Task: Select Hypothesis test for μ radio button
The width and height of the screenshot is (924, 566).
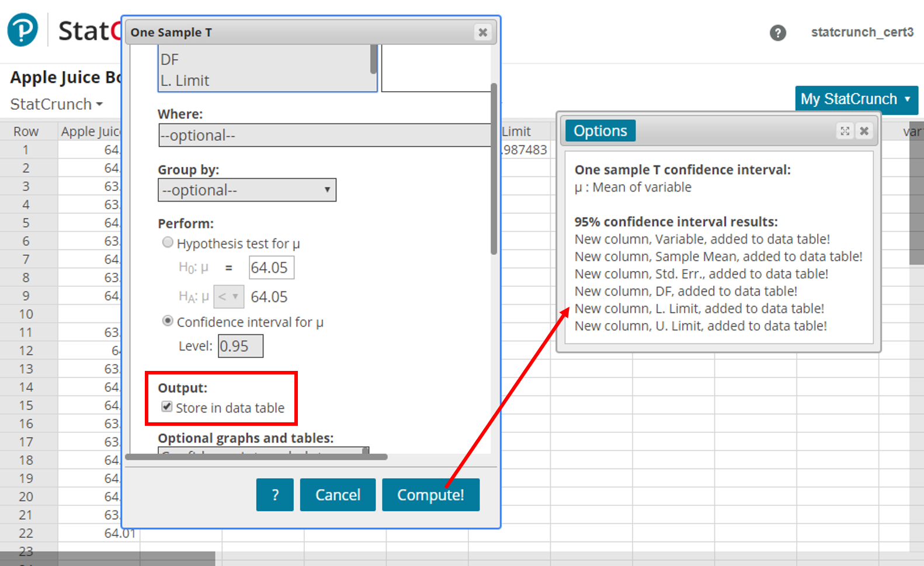Action: pos(168,242)
